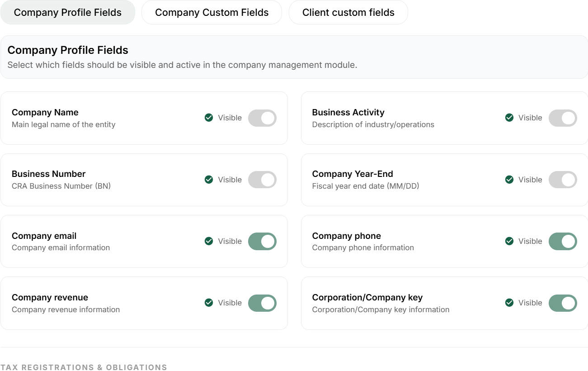The width and height of the screenshot is (588, 371).
Task: Toggle the Company Year-End visibility switch
Action: click(563, 180)
